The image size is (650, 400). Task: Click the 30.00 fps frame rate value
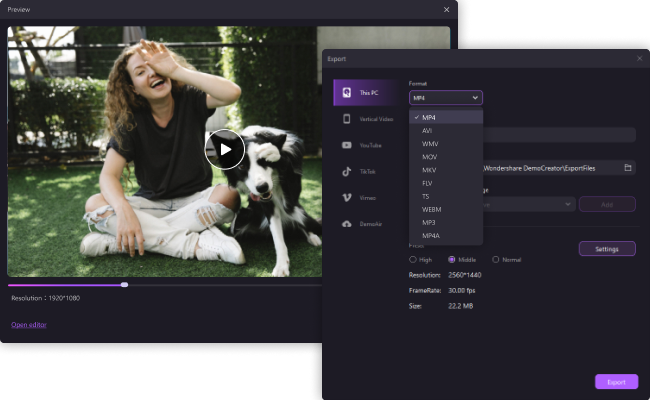pyautogui.click(x=462, y=290)
